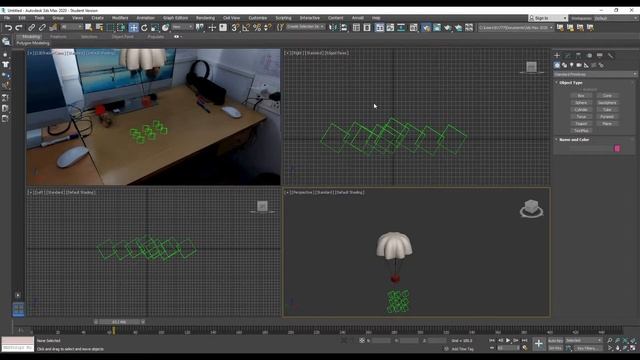Click the Mirror tool icon
This screenshot has height=360, width=640.
coord(333,28)
